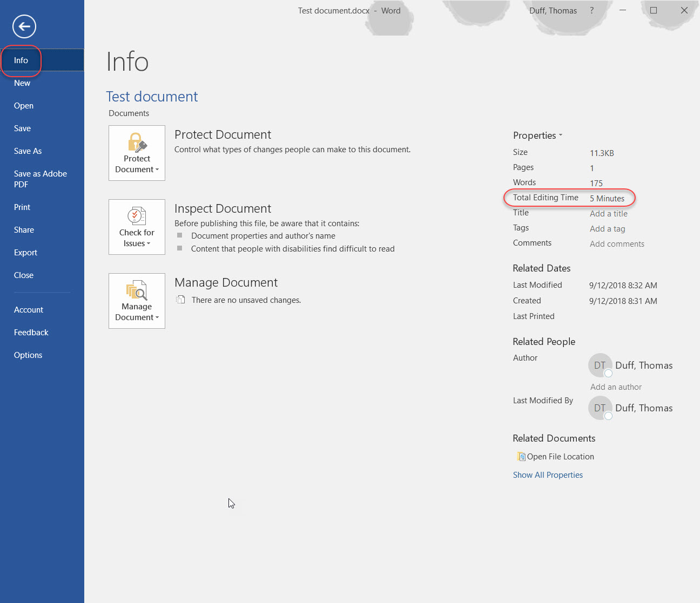The width and height of the screenshot is (700, 603).
Task: Click the back arrow to return to document
Action: [24, 26]
